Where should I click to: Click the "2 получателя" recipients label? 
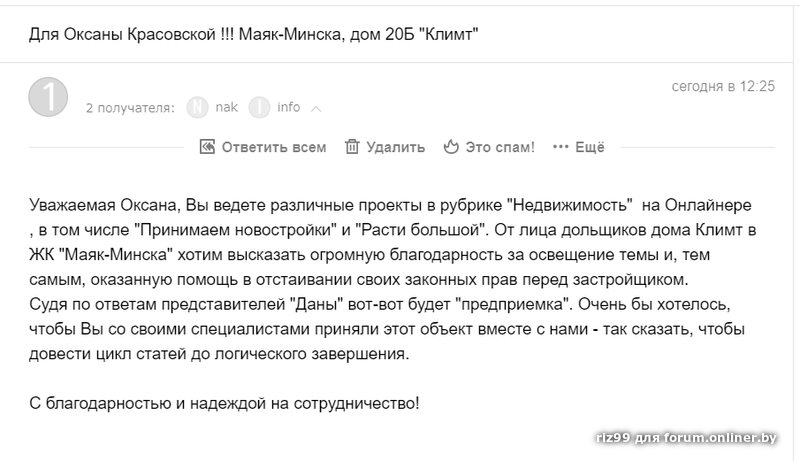coord(131,108)
